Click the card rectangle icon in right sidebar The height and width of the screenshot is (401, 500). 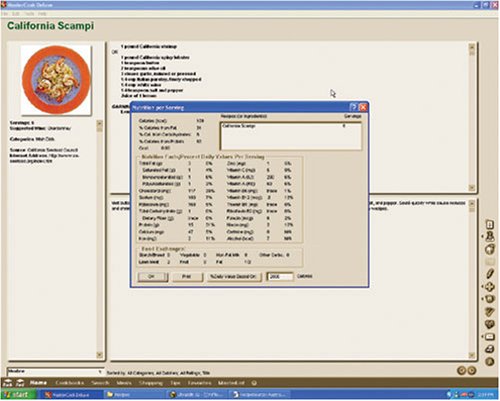click(490, 337)
